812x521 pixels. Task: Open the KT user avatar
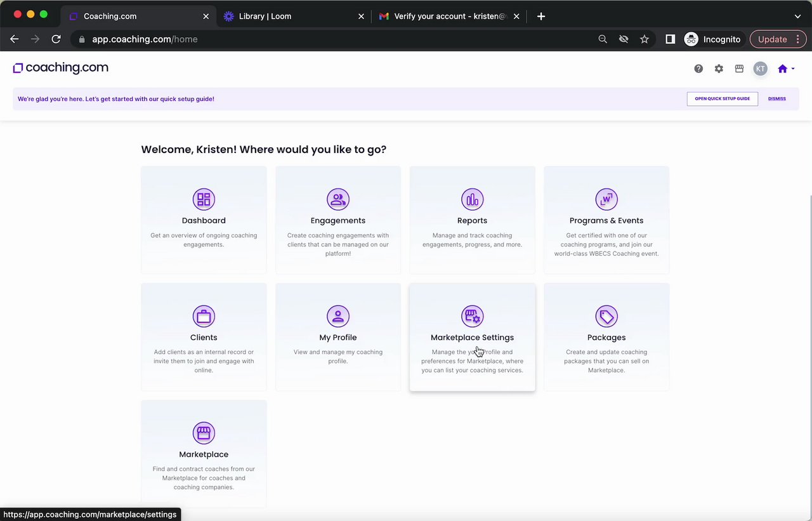760,69
